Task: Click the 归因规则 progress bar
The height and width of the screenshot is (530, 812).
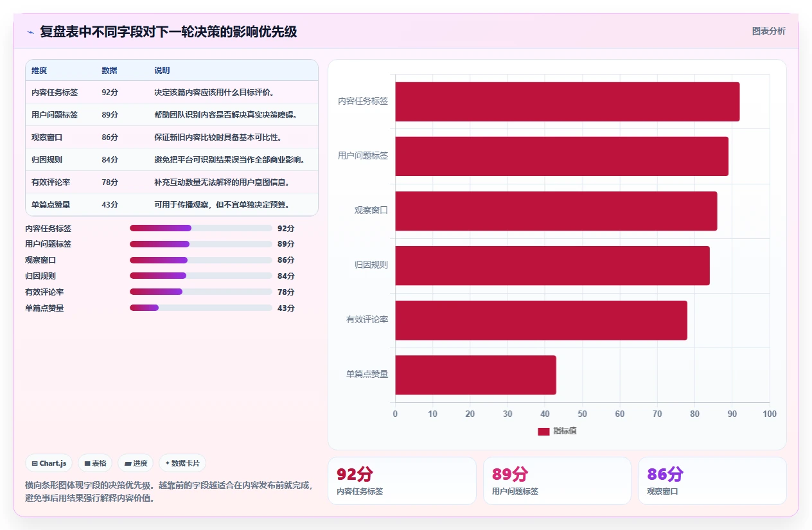Action: [201, 276]
